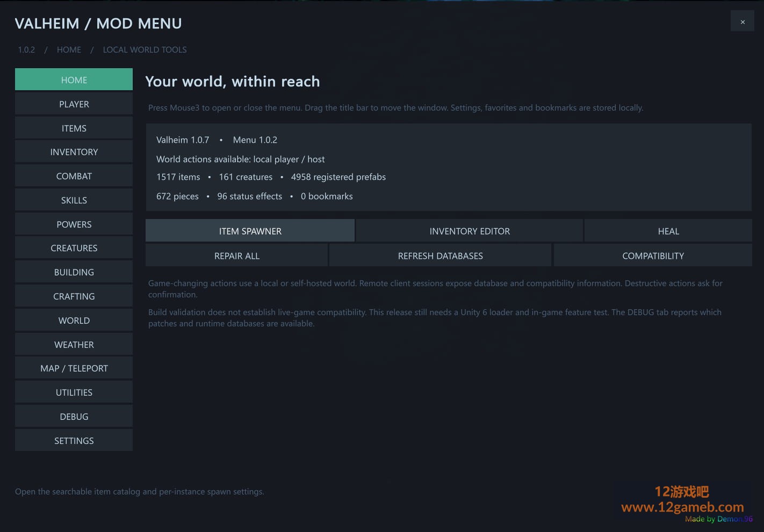764x532 pixels.
Task: Open the COMBAT tab
Action: point(74,176)
